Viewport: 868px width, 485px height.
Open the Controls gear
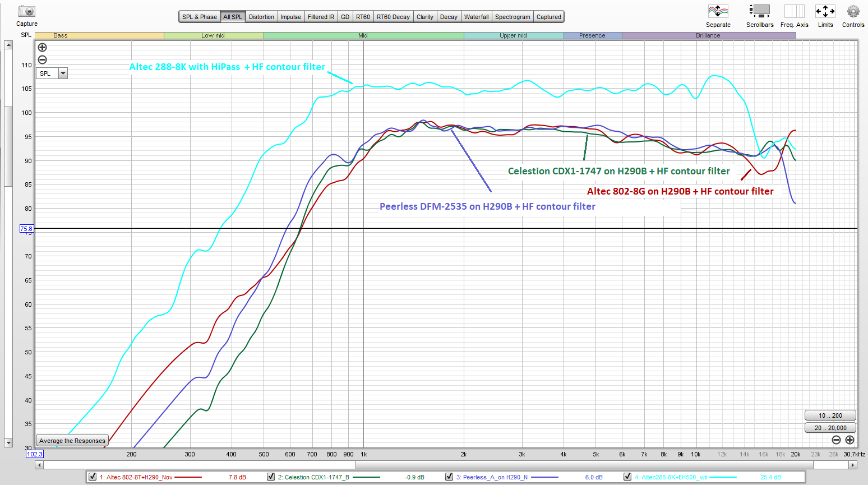coord(853,11)
